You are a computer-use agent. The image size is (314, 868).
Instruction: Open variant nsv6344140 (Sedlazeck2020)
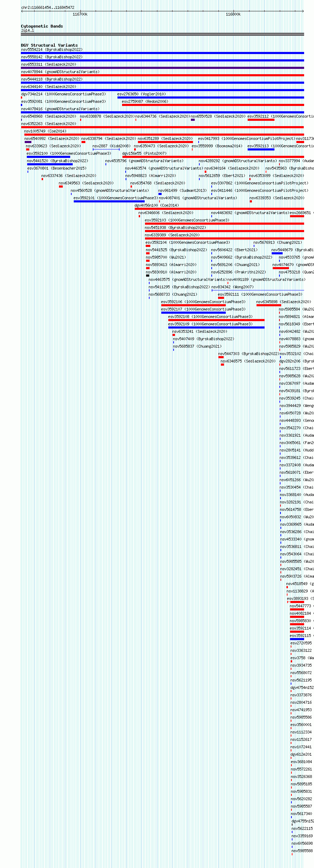click(x=49, y=87)
